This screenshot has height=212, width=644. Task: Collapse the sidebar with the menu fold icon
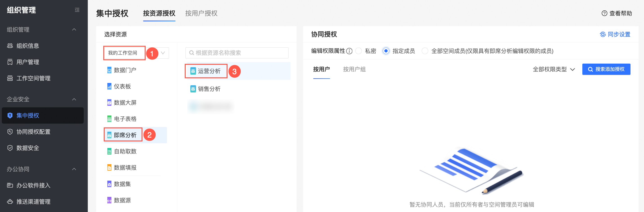(x=77, y=10)
